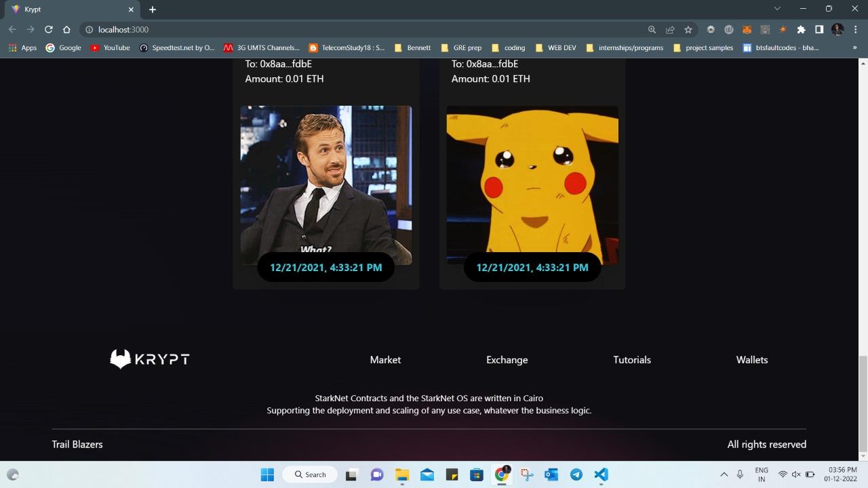The height and width of the screenshot is (488, 868).
Task: Click the browser home icon
Action: click(66, 30)
